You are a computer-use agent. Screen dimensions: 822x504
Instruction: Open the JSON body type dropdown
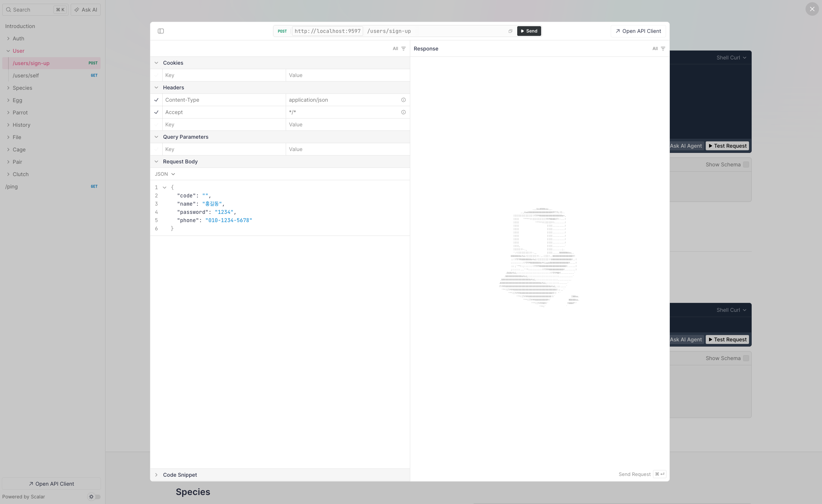click(x=165, y=174)
